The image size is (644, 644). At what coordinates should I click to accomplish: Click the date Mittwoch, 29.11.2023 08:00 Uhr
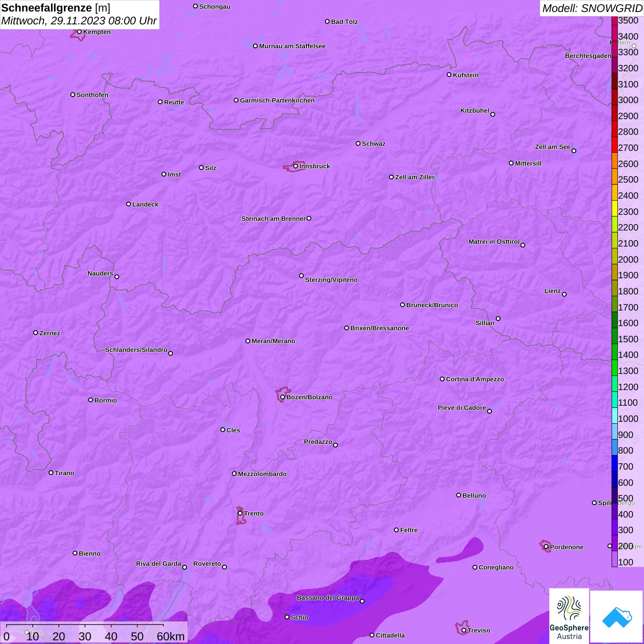click(x=79, y=21)
